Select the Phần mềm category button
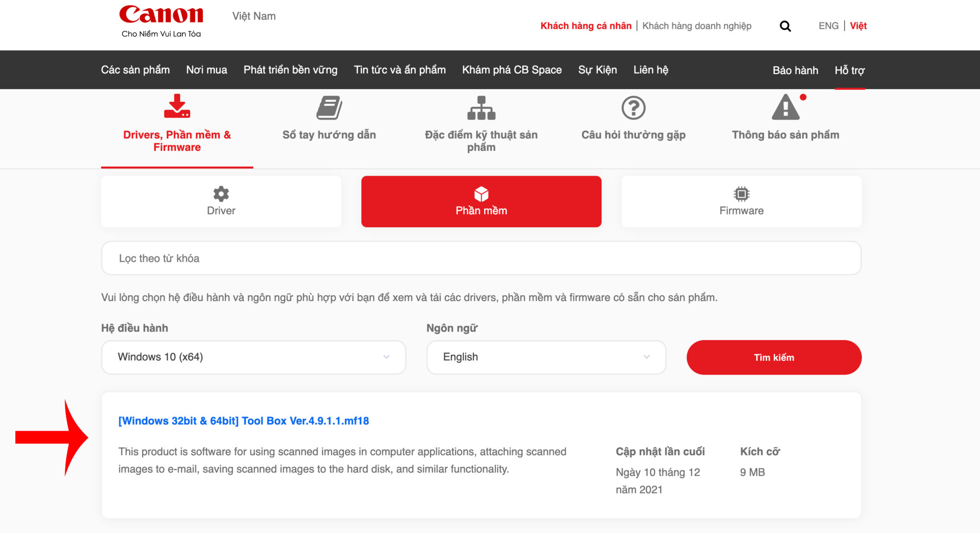The height and width of the screenshot is (533, 980). 481,201
